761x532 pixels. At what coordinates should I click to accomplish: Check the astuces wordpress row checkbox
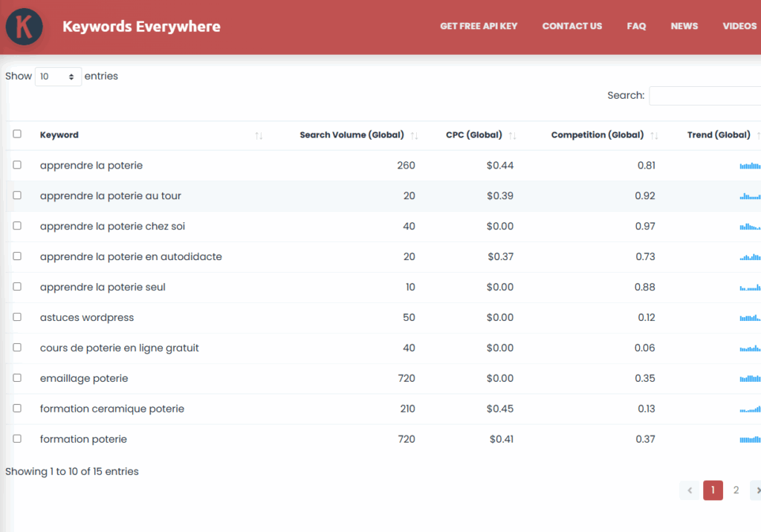17,317
